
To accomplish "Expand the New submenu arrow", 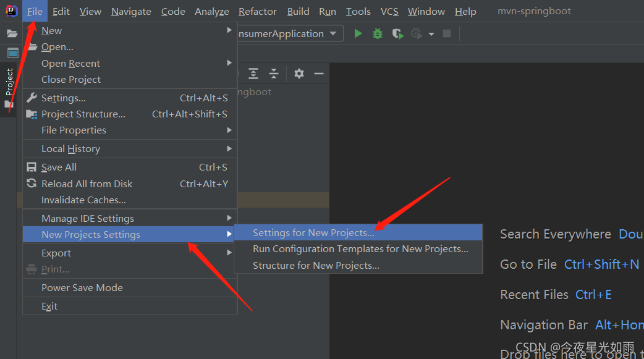I will tap(229, 30).
